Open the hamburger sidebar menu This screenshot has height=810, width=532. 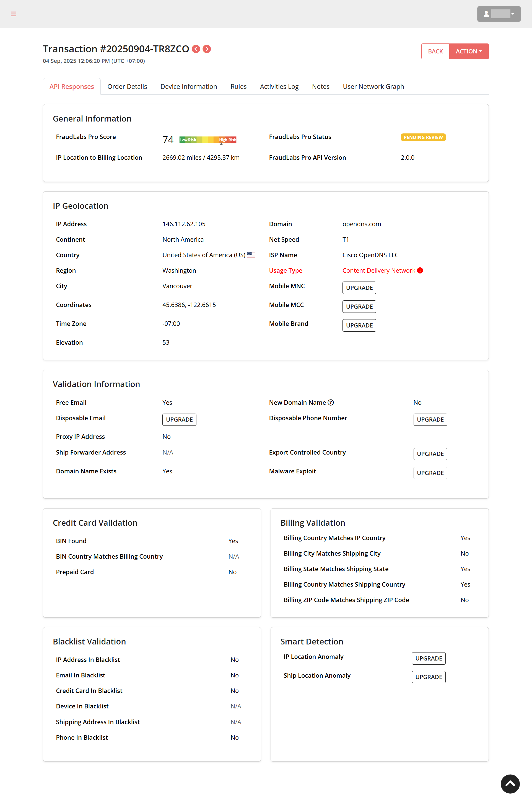14,14
